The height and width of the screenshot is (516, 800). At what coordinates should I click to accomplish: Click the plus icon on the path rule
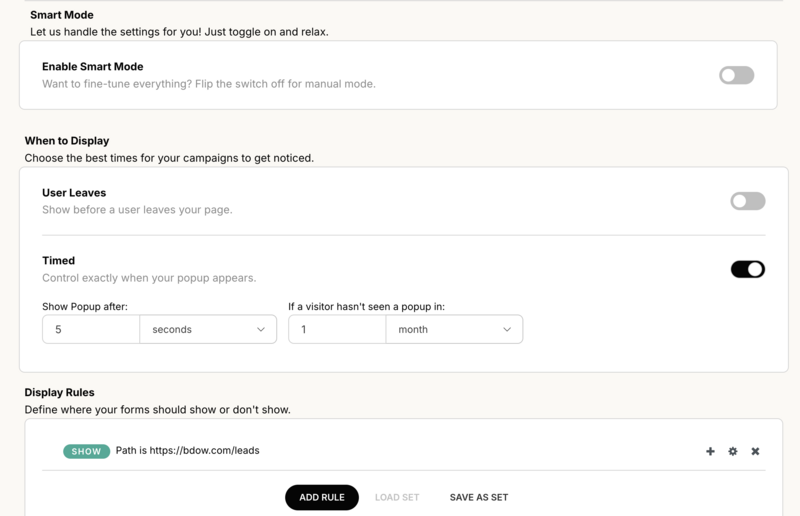(x=710, y=451)
